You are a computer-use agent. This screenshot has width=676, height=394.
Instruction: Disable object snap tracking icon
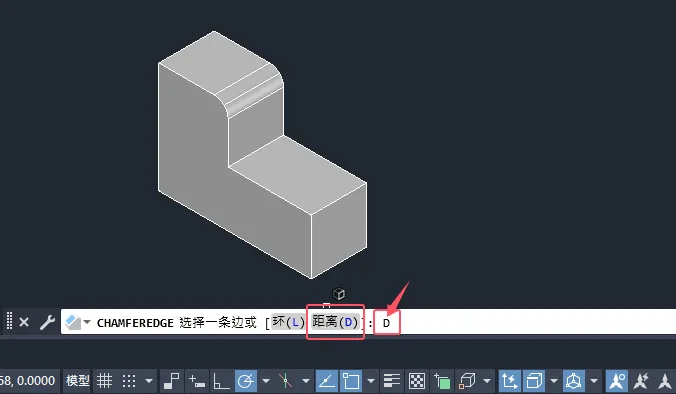coord(326,381)
